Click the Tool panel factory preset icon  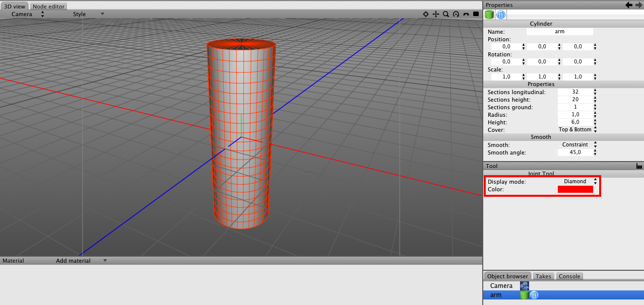coord(639,166)
